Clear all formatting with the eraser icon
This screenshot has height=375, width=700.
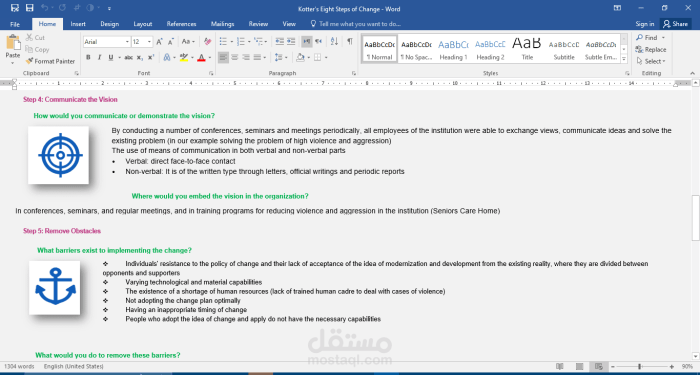point(207,42)
